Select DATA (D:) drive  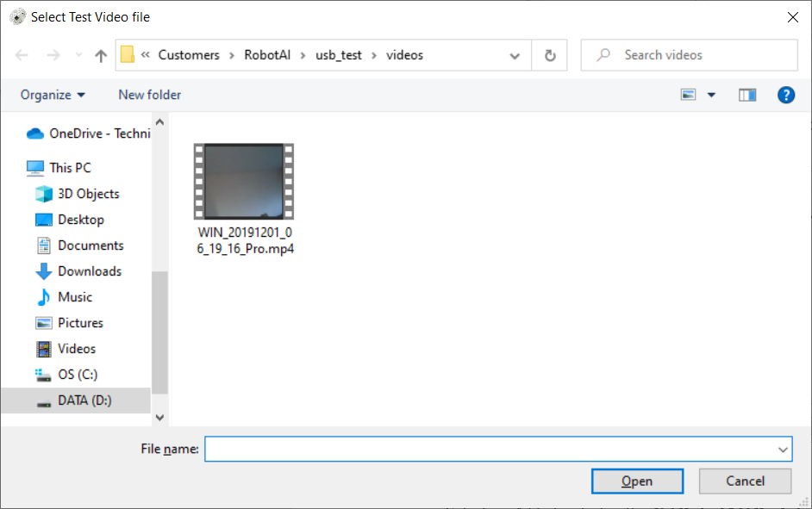point(76,400)
